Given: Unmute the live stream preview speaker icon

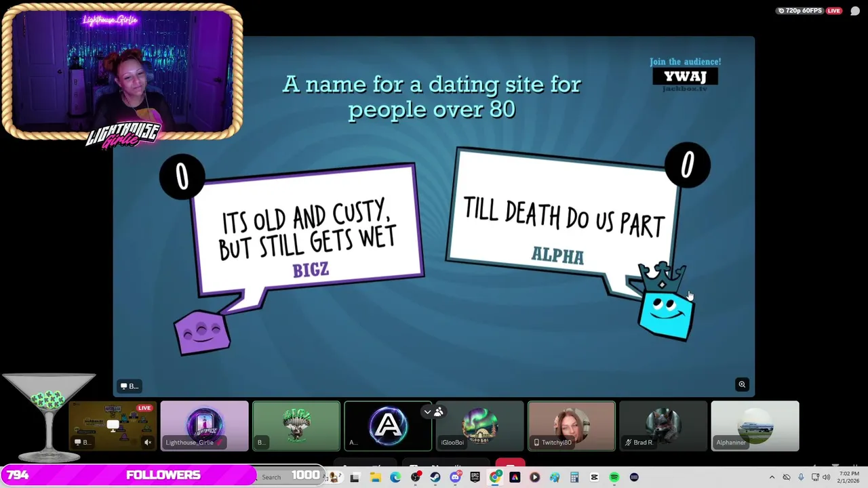Looking at the screenshot, I should tap(148, 443).
